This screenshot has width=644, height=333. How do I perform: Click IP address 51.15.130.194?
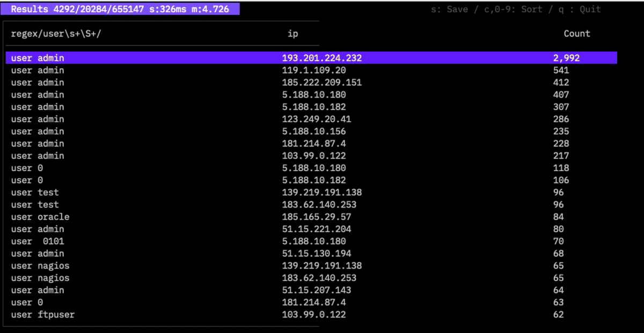coord(317,254)
